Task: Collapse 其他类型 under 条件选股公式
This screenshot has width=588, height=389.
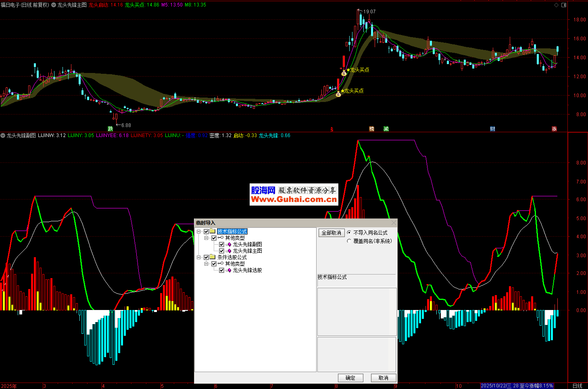Action: 206,264
